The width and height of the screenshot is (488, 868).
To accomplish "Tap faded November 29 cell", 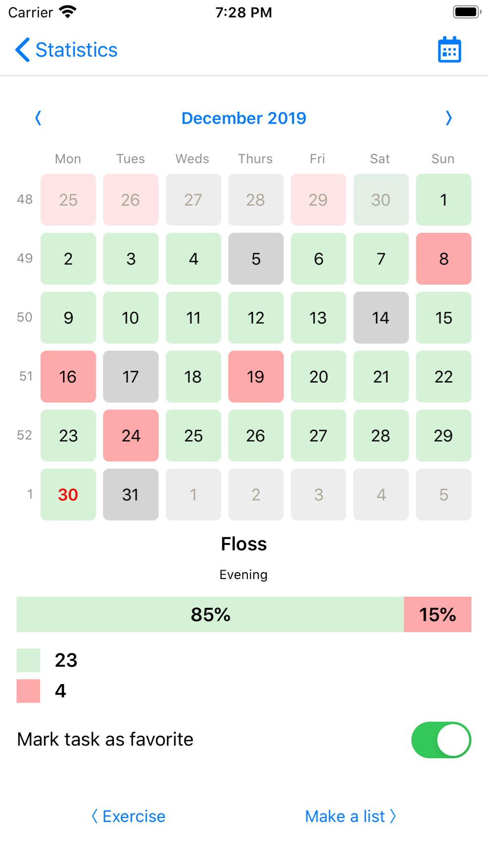I will click(318, 200).
